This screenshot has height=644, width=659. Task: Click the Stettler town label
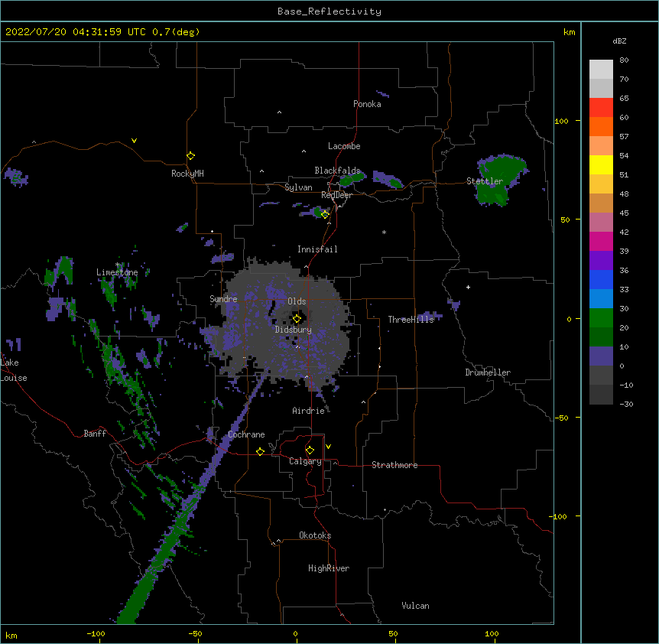(485, 181)
